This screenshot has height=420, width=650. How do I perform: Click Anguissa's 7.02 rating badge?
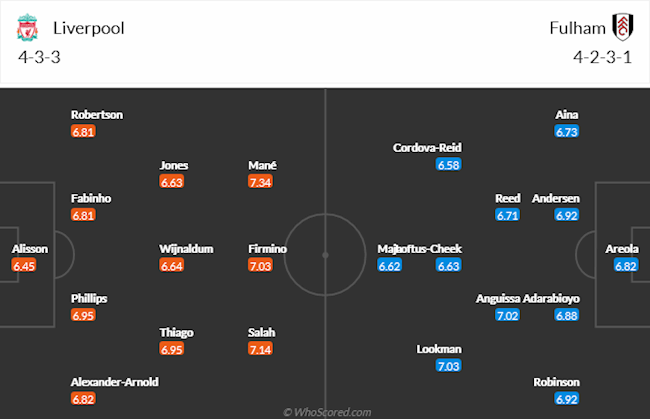508,316
